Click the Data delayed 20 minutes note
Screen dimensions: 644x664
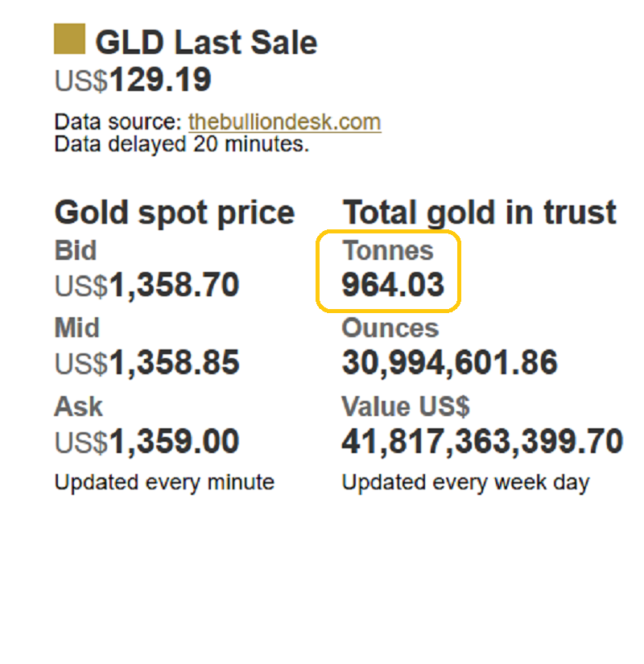pos(181,145)
